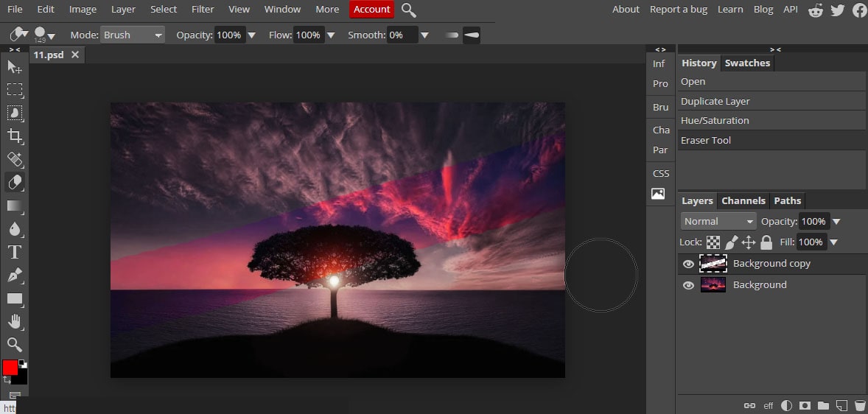Pick the Hand tool
868x414 pixels.
pos(15,322)
